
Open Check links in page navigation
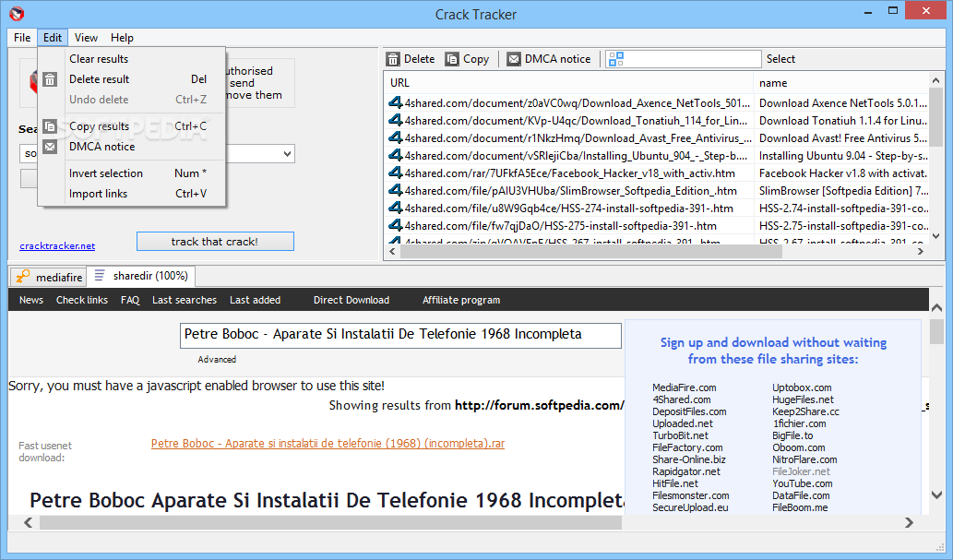[82, 300]
